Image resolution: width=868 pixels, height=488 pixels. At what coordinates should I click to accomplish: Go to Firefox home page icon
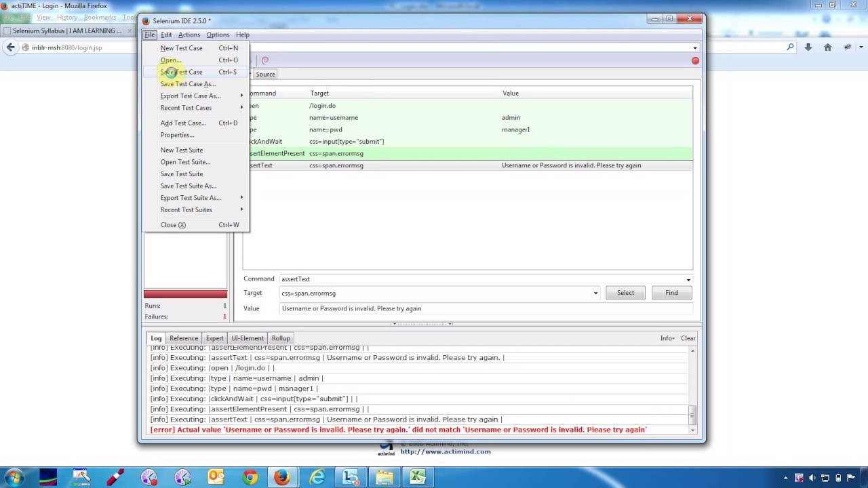pos(827,47)
